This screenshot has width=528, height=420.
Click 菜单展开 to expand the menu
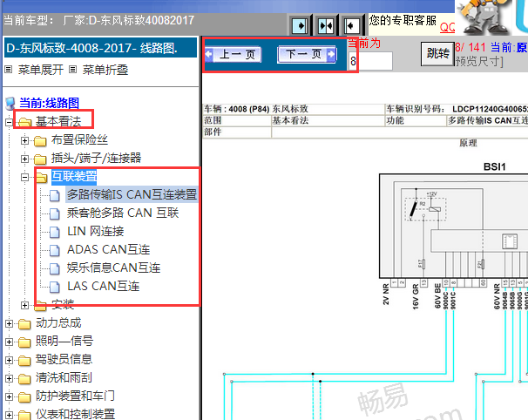point(41,70)
